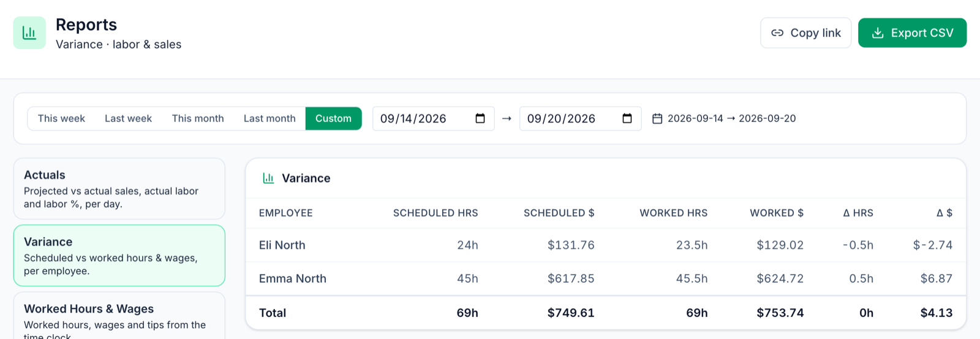Switch to Last month range

click(269, 118)
